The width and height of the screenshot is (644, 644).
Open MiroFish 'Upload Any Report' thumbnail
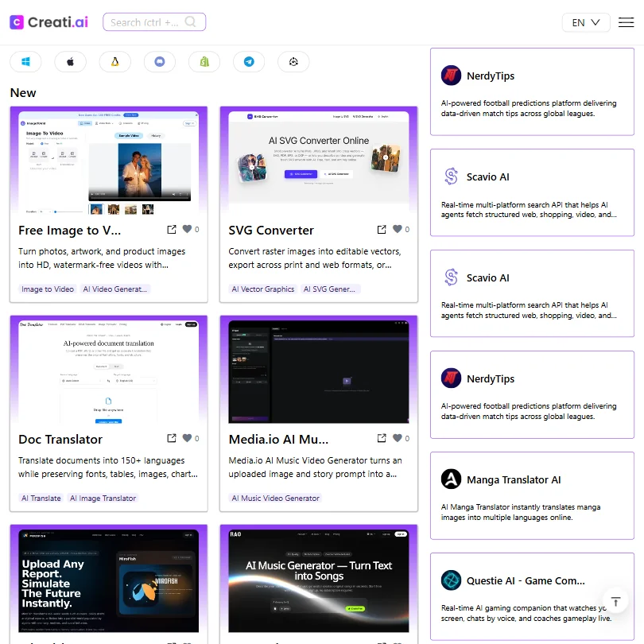pos(108,580)
